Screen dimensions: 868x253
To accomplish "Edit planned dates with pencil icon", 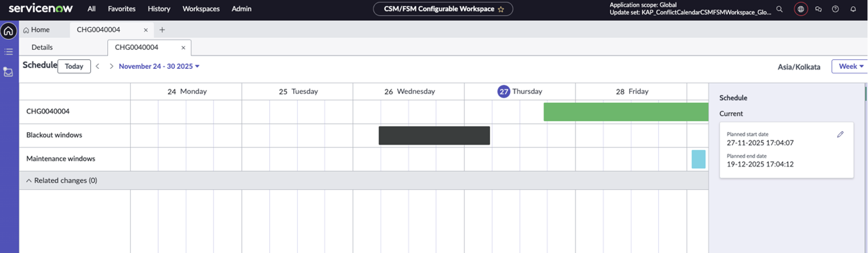I will pos(840,134).
